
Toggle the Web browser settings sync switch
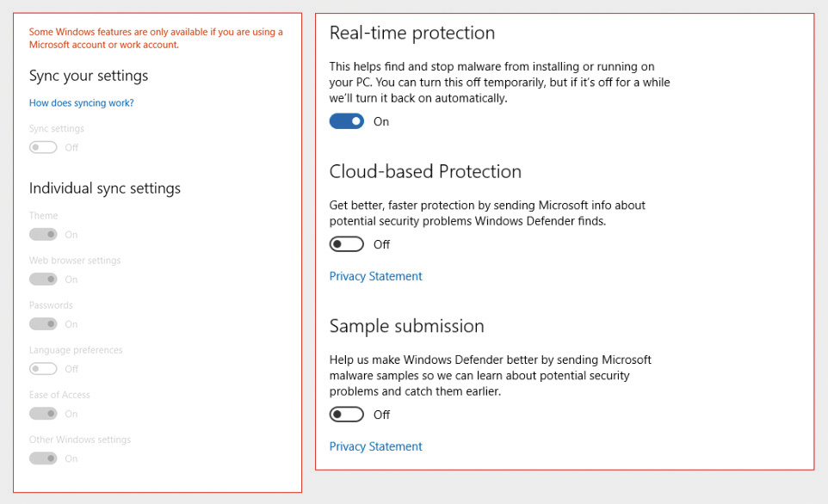coord(43,280)
